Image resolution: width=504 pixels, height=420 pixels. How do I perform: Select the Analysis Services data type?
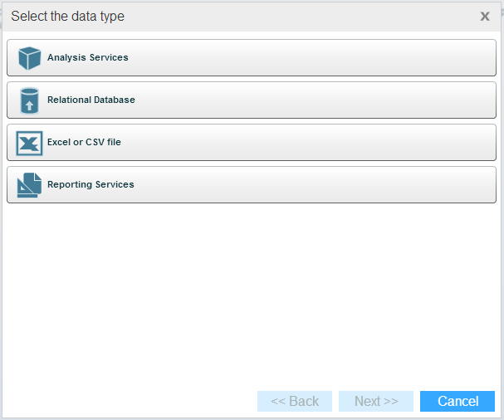click(x=251, y=58)
